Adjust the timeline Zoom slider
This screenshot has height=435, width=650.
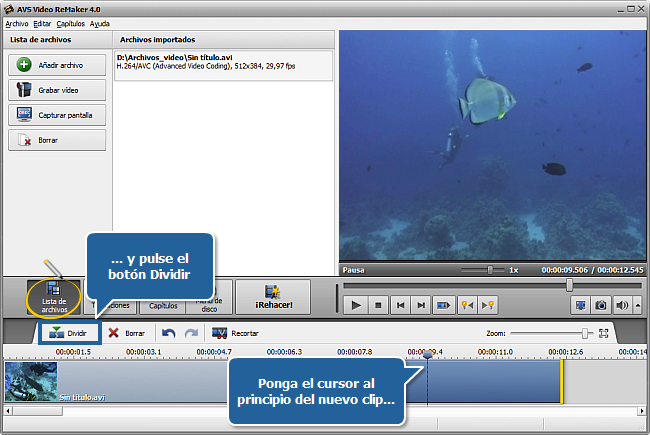[x=586, y=333]
